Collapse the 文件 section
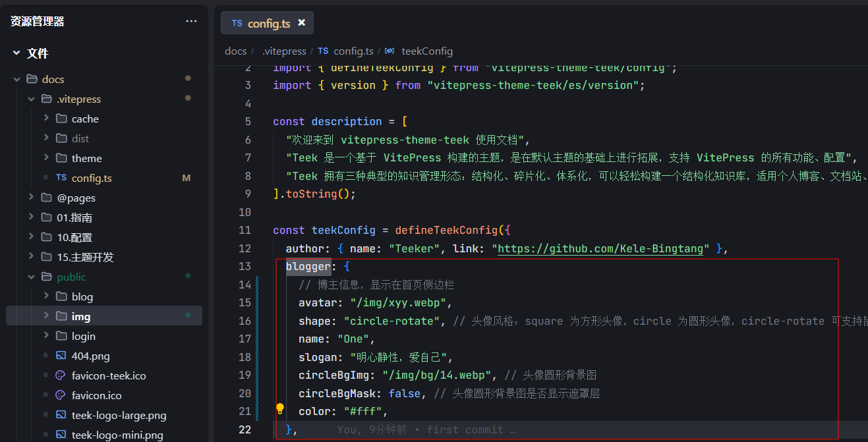 point(16,53)
